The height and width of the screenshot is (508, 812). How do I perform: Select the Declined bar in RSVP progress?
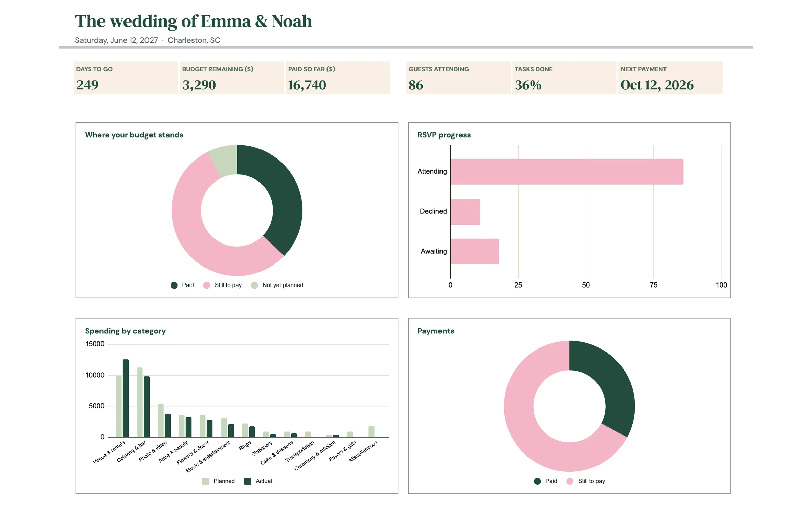(465, 212)
